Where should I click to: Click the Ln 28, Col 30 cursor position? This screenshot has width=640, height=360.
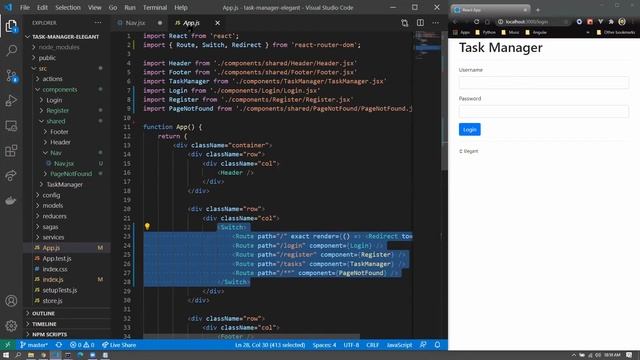pos(269,345)
